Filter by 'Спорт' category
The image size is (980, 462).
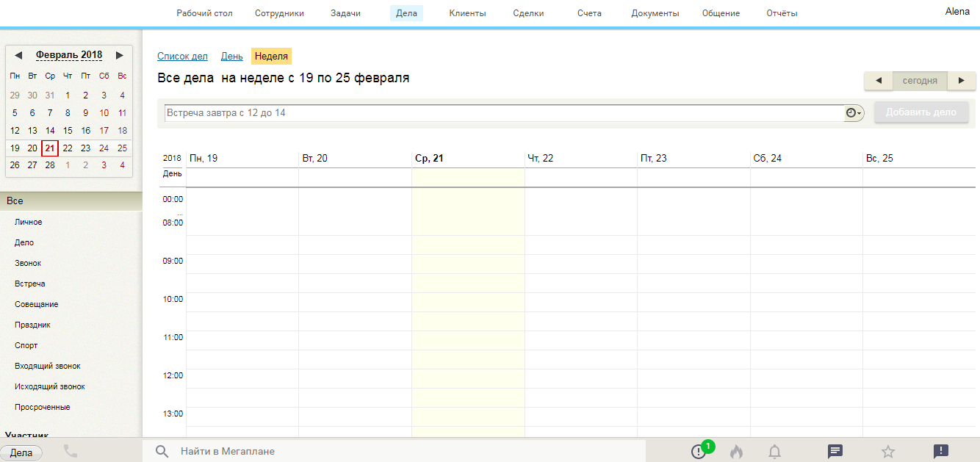click(26, 345)
